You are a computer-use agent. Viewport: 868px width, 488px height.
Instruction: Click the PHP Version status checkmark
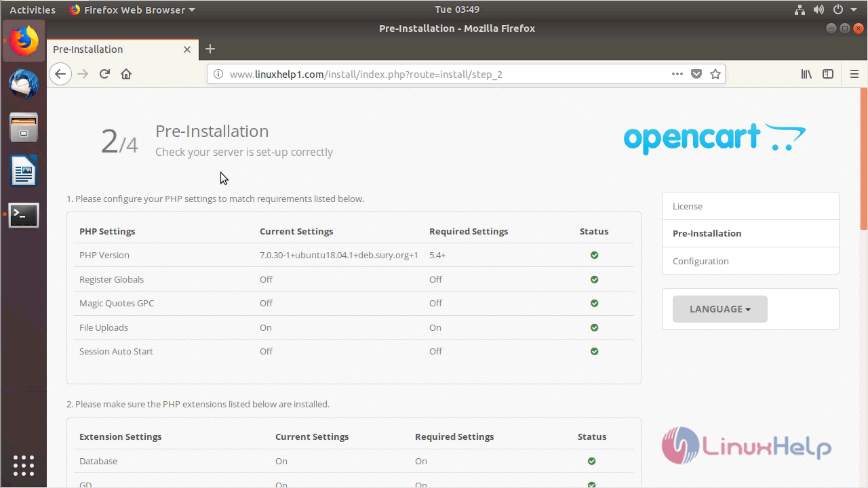click(594, 255)
